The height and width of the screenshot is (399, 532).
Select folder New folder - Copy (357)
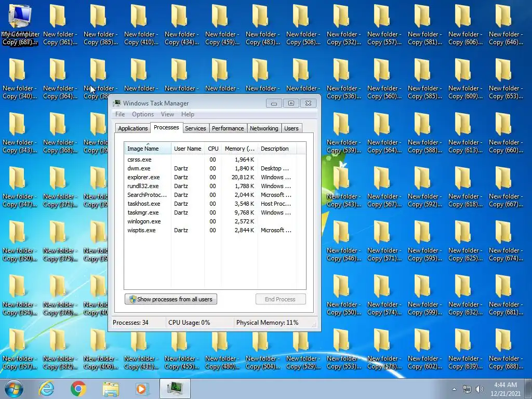click(x=20, y=349)
